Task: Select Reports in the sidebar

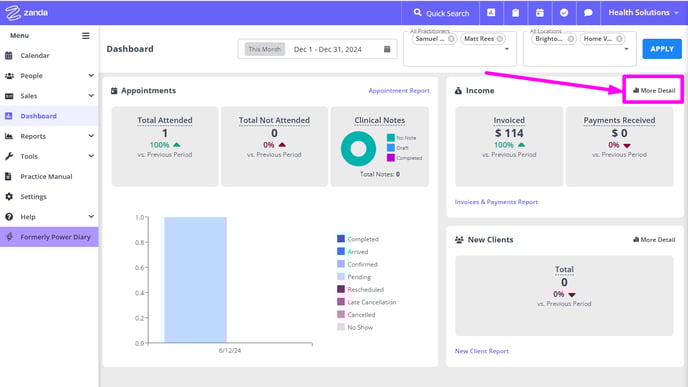Action: 33,136
